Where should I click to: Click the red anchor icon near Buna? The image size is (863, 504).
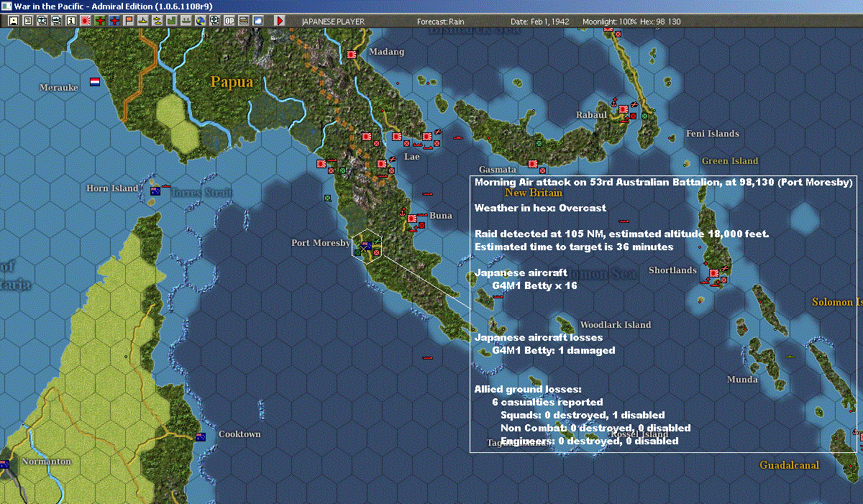pos(403,213)
